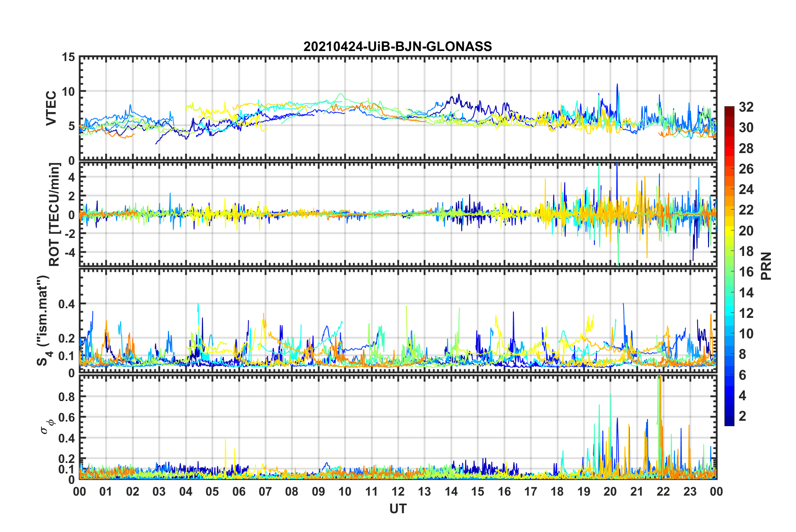
Task: Click the 06 hour tick on the UT axis
Action: point(239,491)
